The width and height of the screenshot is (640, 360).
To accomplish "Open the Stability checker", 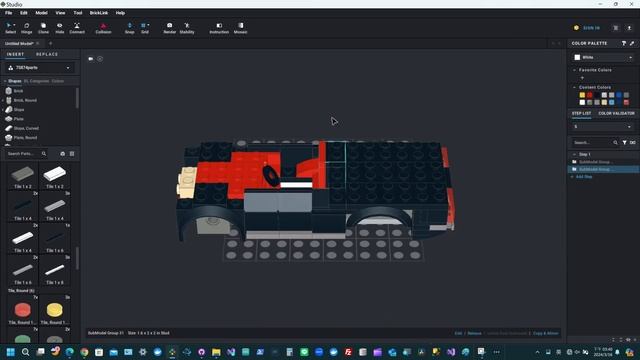I will (187, 28).
